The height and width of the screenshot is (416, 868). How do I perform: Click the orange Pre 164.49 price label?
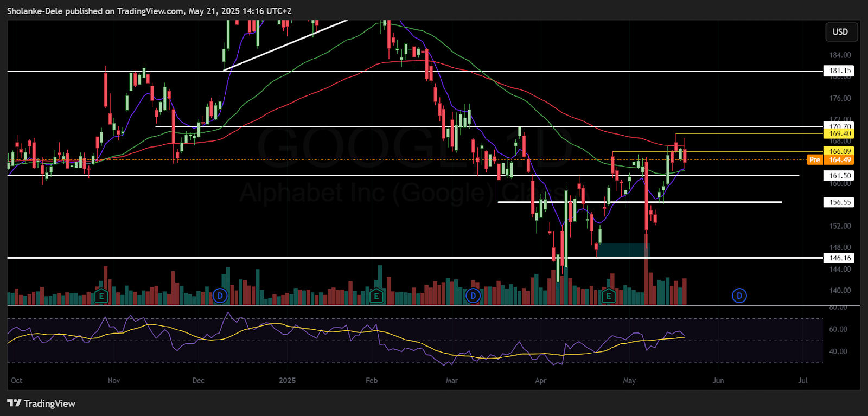tap(831, 160)
